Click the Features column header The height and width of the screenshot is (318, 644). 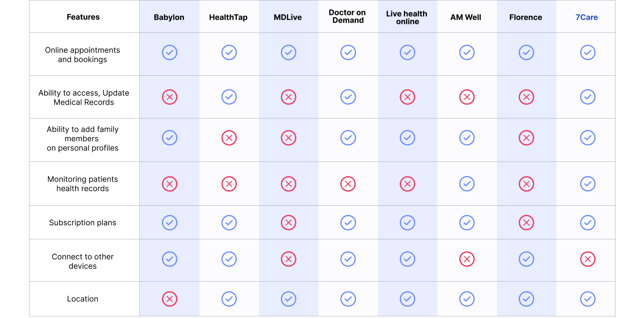pos(83,17)
